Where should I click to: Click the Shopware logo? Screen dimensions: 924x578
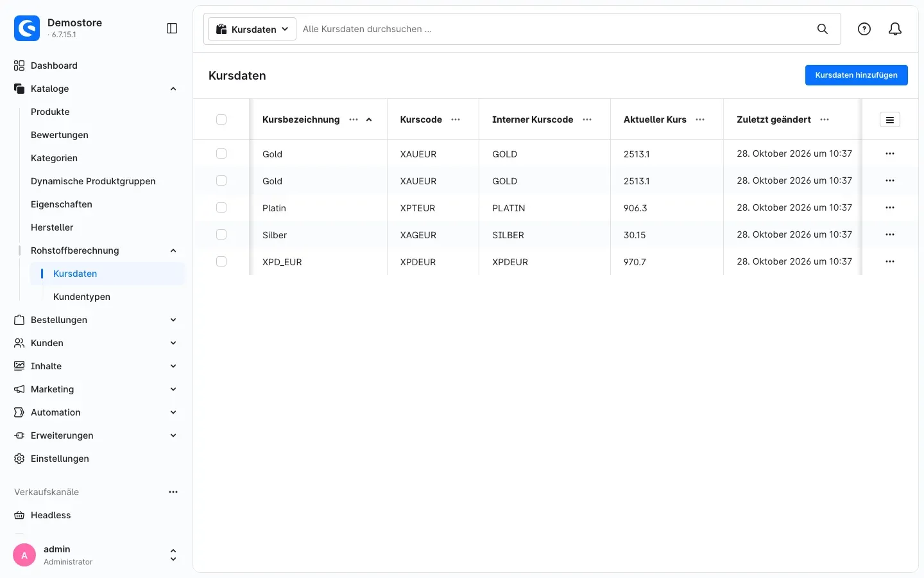[27, 28]
